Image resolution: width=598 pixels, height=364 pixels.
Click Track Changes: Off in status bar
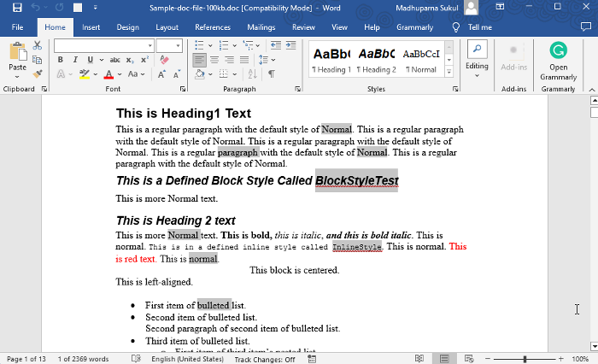click(x=265, y=359)
